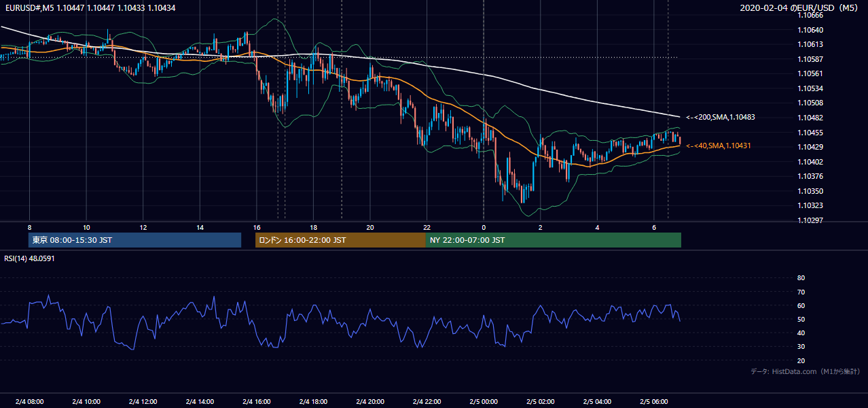Screen dimensions: 868x408
Task: Select the 40 SMA label reading 1.10431
Action: pyautogui.click(x=719, y=146)
